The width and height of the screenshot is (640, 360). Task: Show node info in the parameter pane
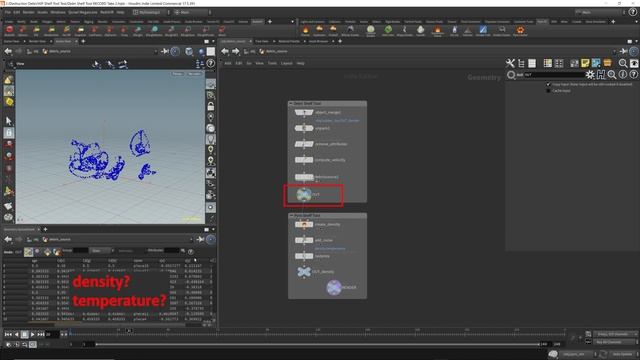pyautogui.click(x=623, y=75)
